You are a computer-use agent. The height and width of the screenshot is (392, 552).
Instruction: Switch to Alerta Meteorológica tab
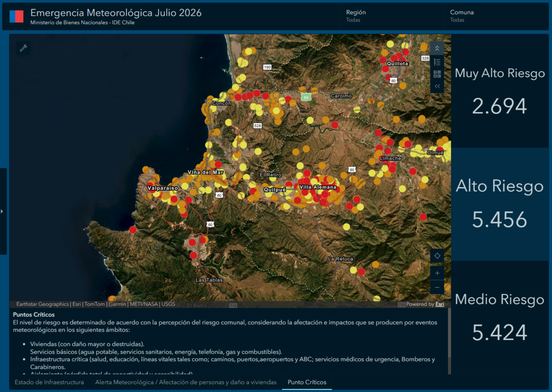click(186, 382)
